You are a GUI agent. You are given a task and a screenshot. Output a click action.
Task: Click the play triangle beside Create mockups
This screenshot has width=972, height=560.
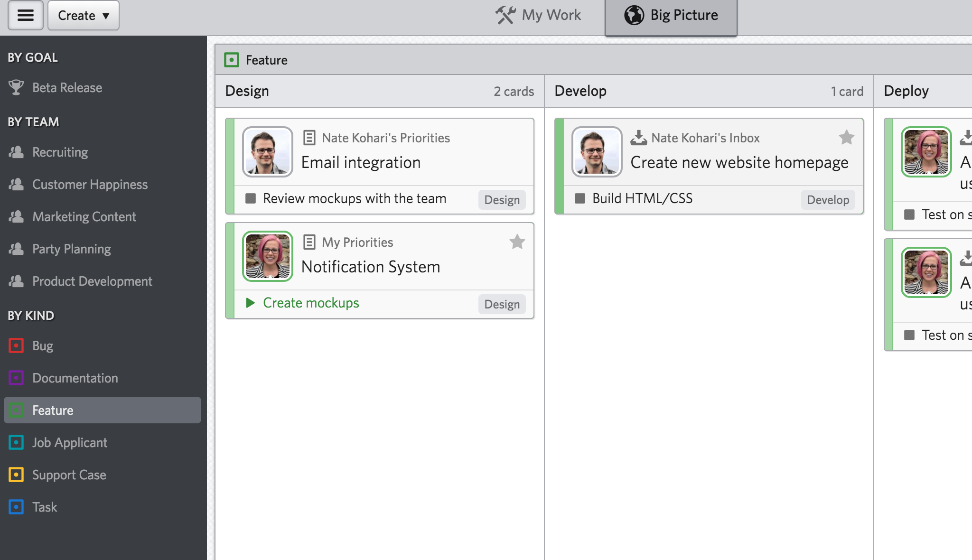tap(251, 303)
